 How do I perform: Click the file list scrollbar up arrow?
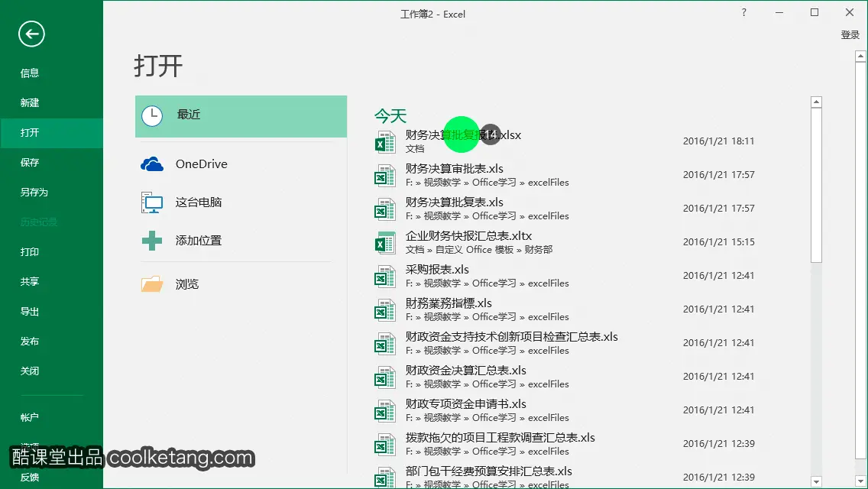pyautogui.click(x=816, y=102)
